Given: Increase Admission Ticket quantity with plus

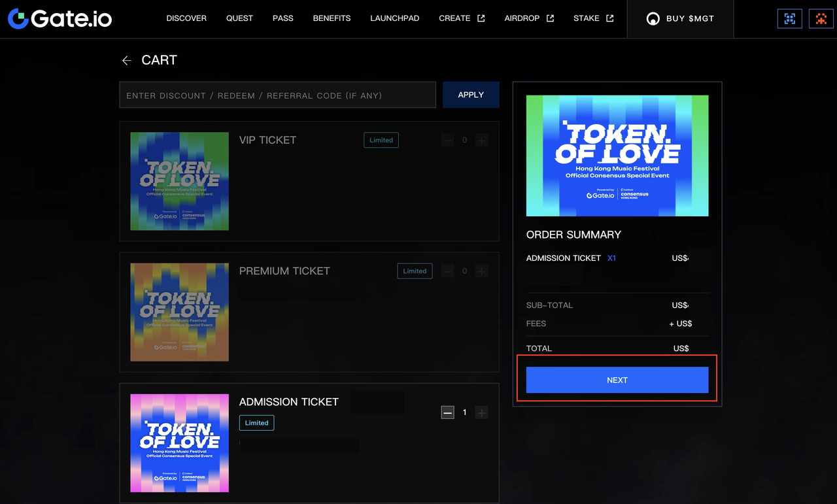Looking at the screenshot, I should 482,412.
